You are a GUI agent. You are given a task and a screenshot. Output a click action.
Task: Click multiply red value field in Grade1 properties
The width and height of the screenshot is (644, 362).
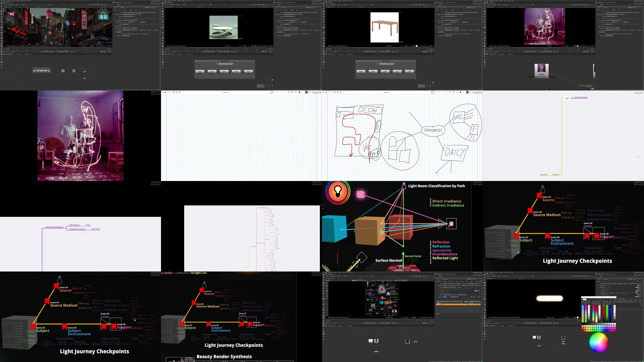click(x=608, y=293)
